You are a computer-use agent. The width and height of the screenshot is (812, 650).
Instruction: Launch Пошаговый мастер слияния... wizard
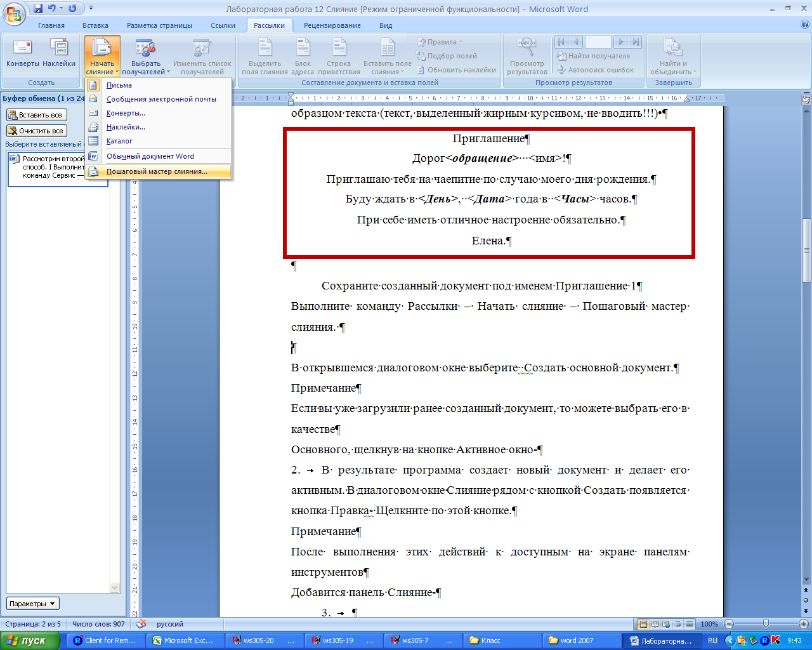[x=159, y=171]
